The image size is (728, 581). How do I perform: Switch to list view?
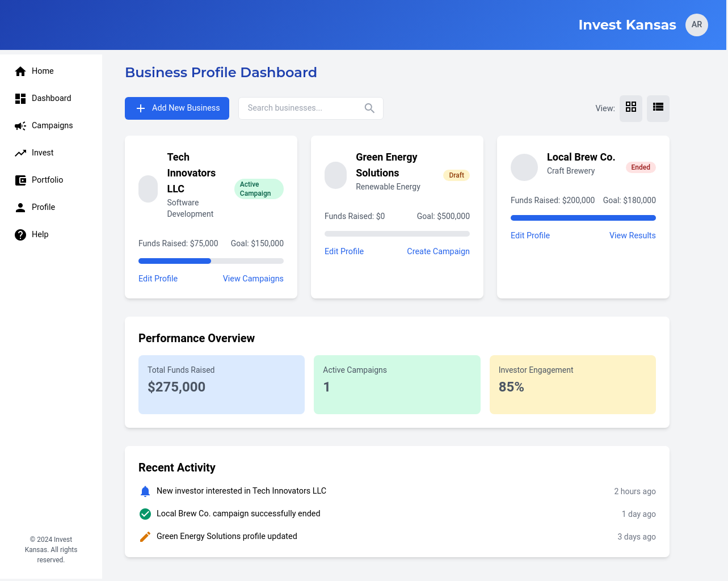tap(658, 108)
